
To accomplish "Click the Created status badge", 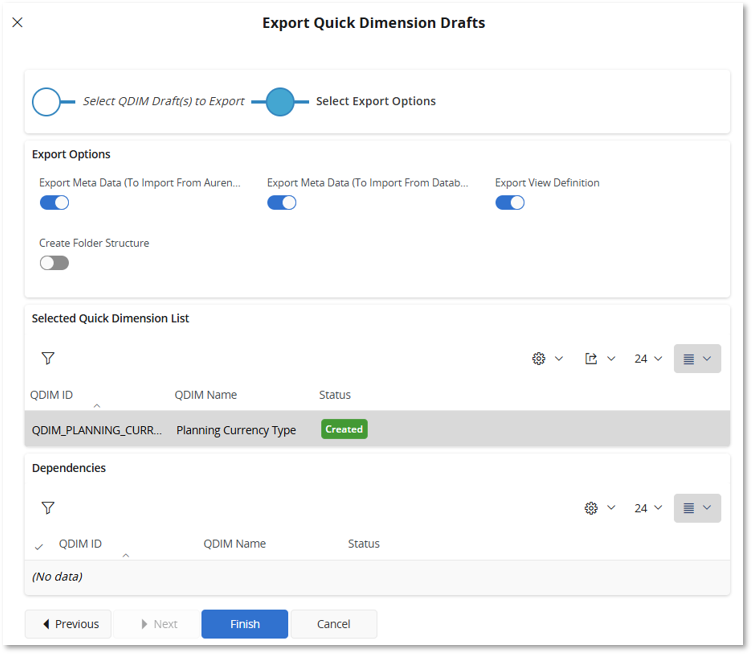I will pyautogui.click(x=344, y=429).
